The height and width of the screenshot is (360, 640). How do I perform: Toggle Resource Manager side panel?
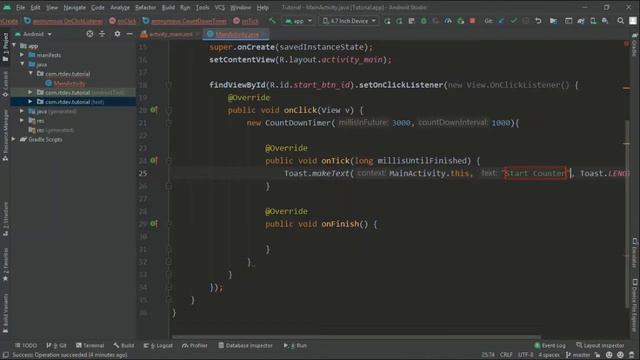click(x=5, y=136)
